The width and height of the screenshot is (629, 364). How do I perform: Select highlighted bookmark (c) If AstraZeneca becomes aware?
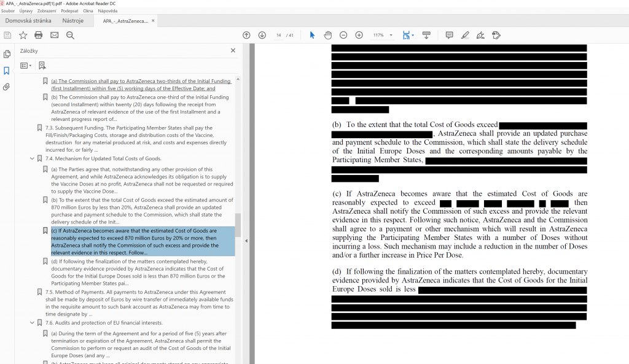point(143,241)
